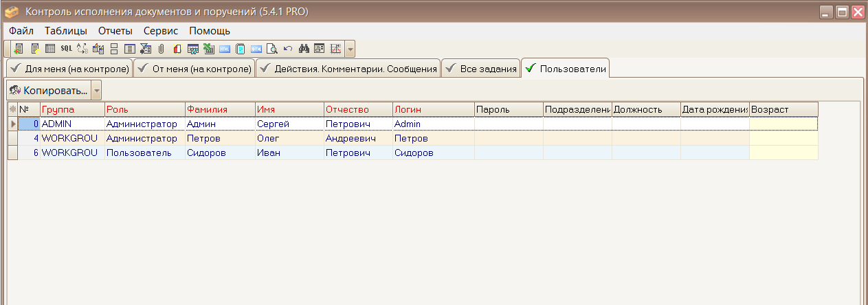This screenshot has height=305, width=868.
Task: Expand the toolbar options dropdown arrow
Action: (350, 49)
